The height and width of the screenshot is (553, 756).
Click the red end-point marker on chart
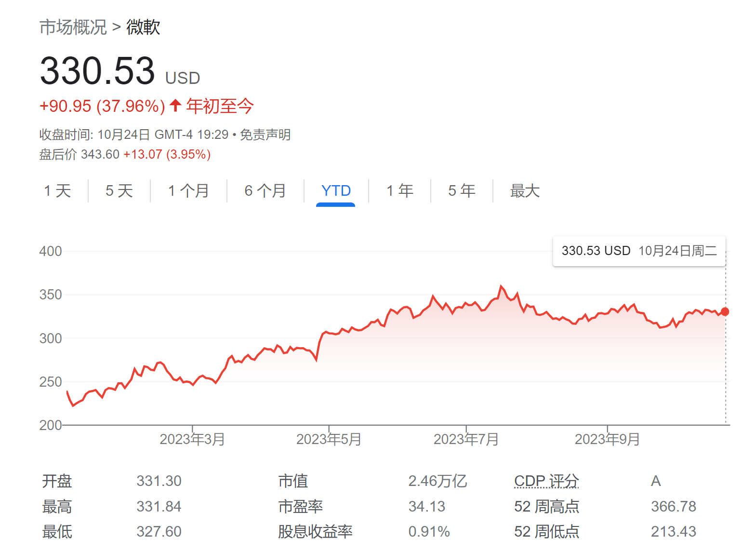tap(725, 312)
